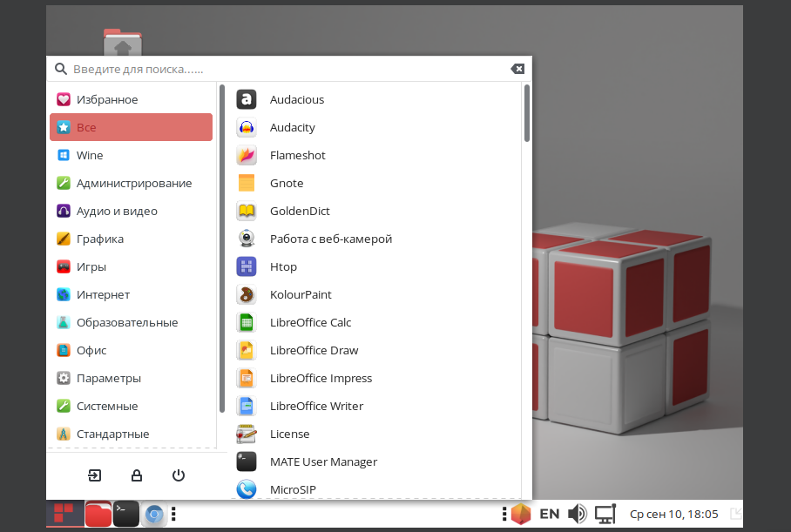Clear the search box with the backspace icon
The width and height of the screenshot is (791, 532).
click(x=517, y=69)
